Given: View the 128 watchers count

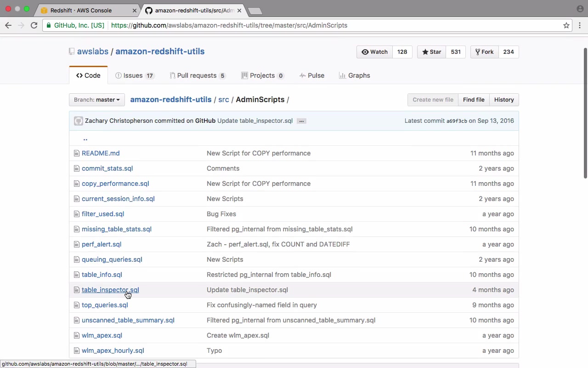Looking at the screenshot, I should coord(402,52).
